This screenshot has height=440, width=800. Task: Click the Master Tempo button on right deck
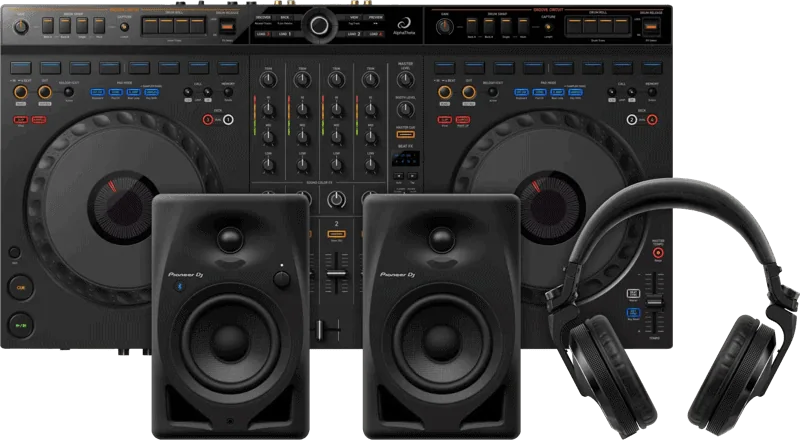tap(658, 253)
